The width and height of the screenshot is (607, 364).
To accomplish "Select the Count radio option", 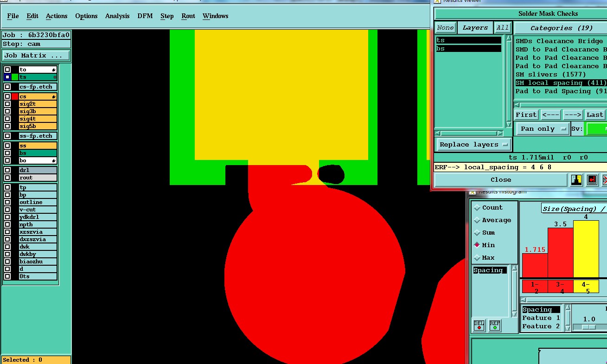I will (477, 208).
